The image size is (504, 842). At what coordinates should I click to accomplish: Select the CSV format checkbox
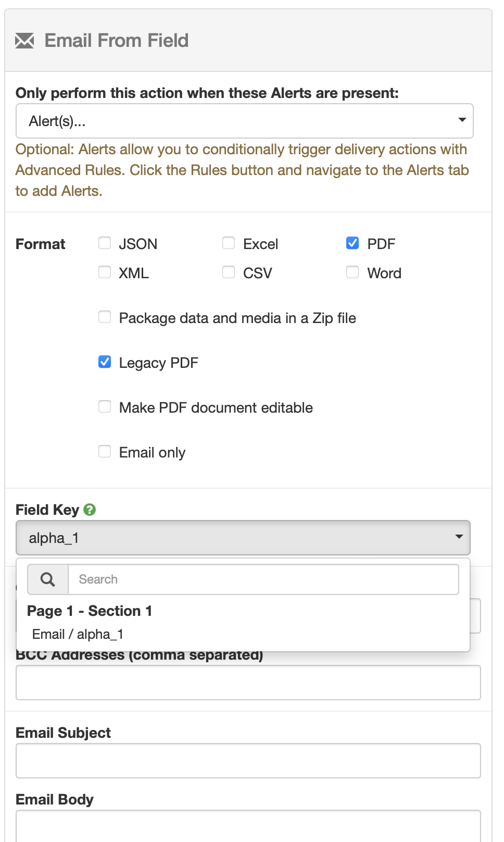229,273
